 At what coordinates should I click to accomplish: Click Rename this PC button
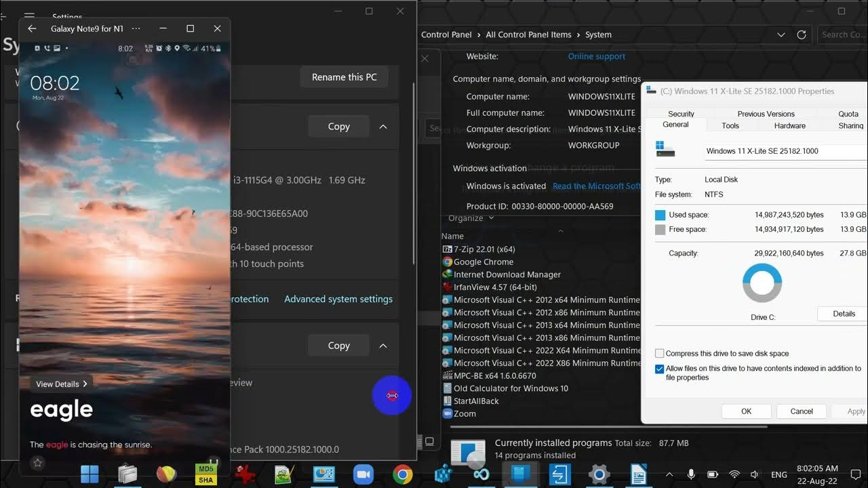point(344,77)
